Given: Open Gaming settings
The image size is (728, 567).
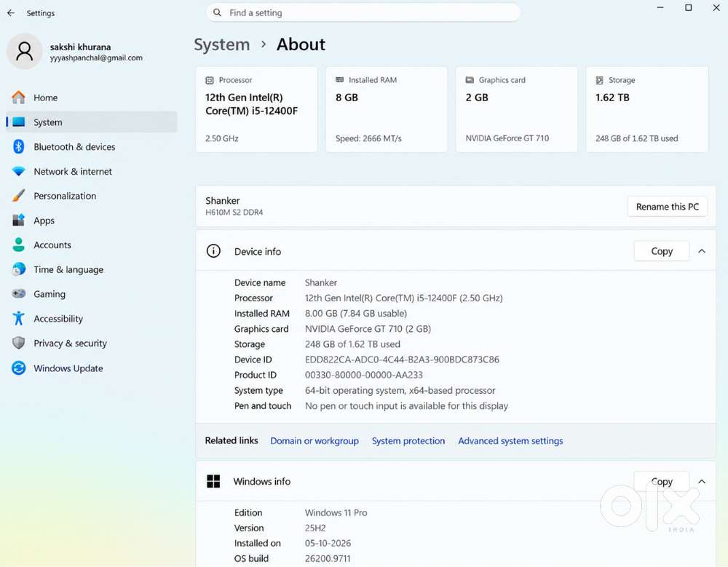Looking at the screenshot, I should pyautogui.click(x=92, y=294).
